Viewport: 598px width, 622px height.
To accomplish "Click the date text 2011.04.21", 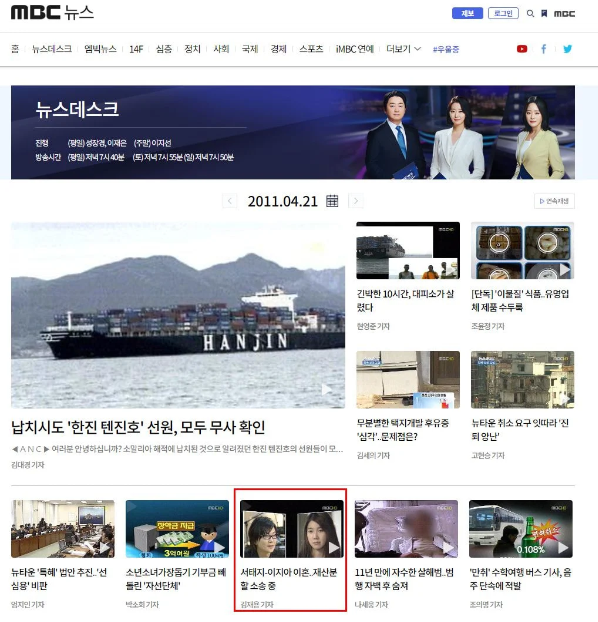I will [283, 201].
